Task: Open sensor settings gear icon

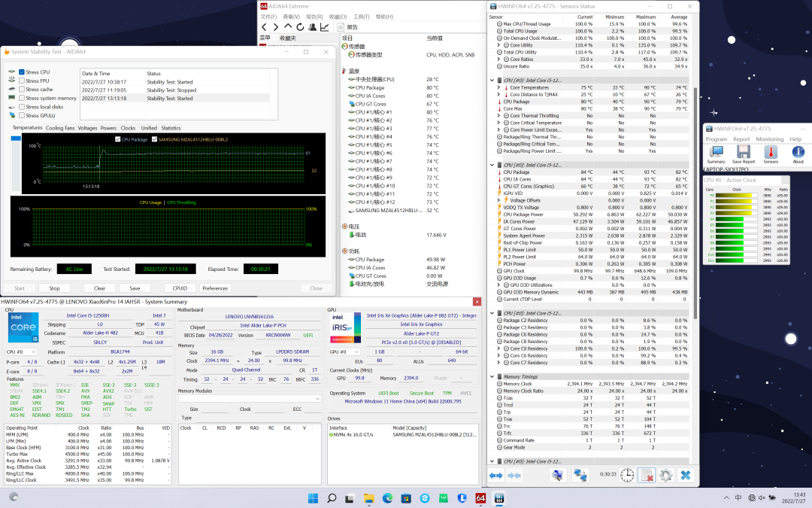Action: (x=665, y=475)
